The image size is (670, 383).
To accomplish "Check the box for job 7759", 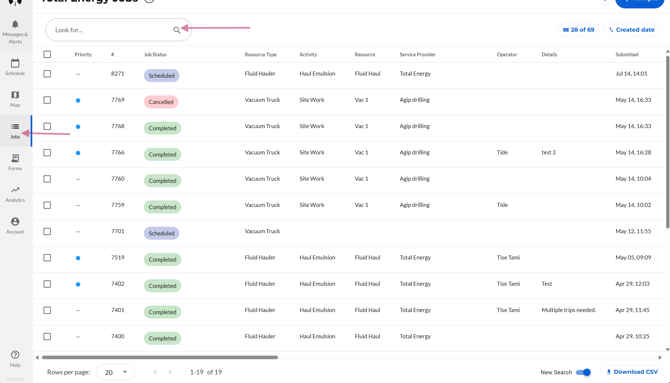I will (47, 205).
